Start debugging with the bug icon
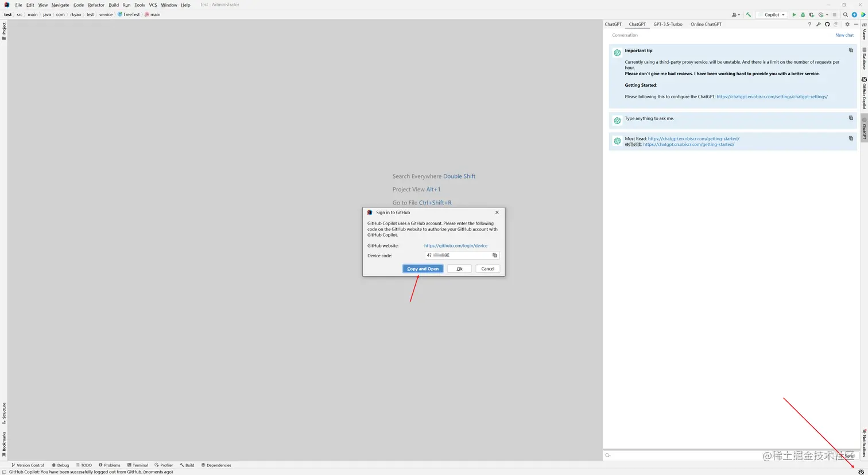 click(803, 14)
